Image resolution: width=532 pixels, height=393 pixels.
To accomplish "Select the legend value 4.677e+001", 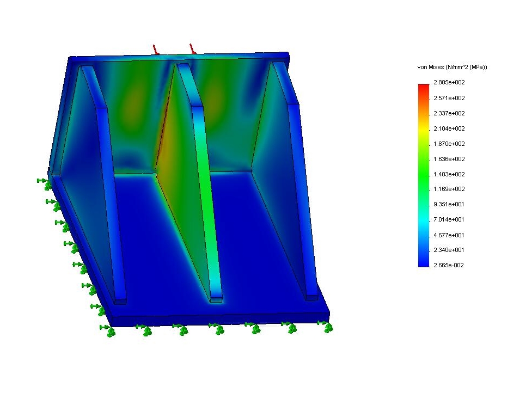I will (x=449, y=235).
